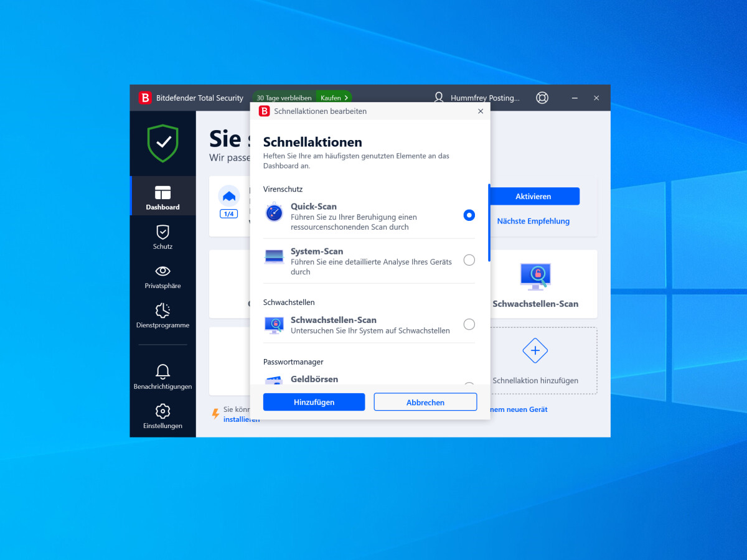The image size is (747, 560).
Task: Open Benachrichtigungen bell icon
Action: click(x=162, y=372)
